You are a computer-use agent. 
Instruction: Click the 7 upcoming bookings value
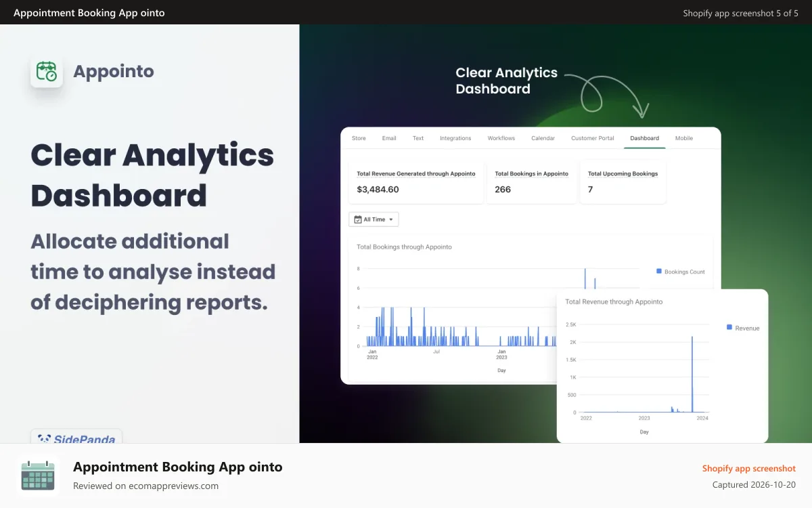pos(590,190)
